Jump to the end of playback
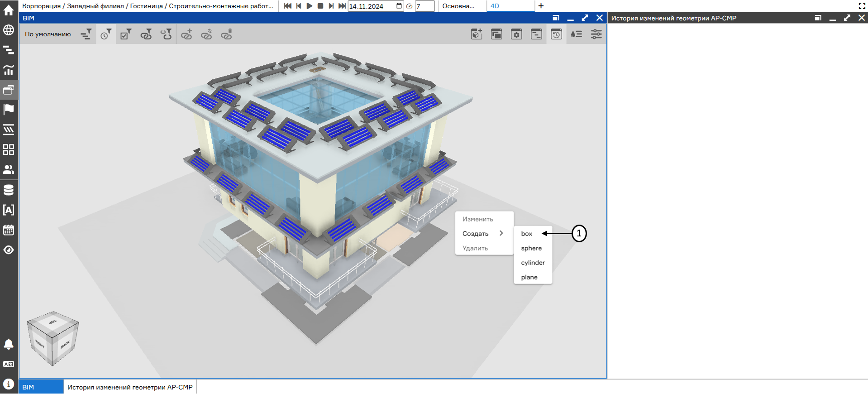The image size is (868, 394). [342, 6]
